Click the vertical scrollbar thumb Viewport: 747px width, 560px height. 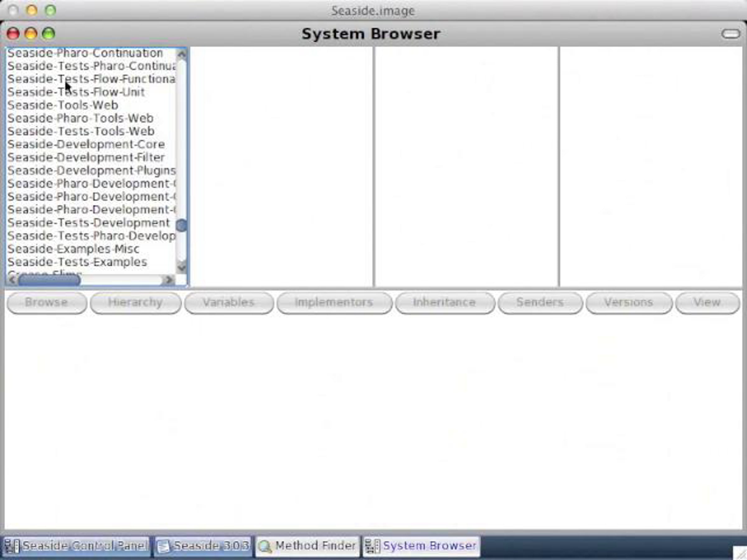pyautogui.click(x=182, y=225)
